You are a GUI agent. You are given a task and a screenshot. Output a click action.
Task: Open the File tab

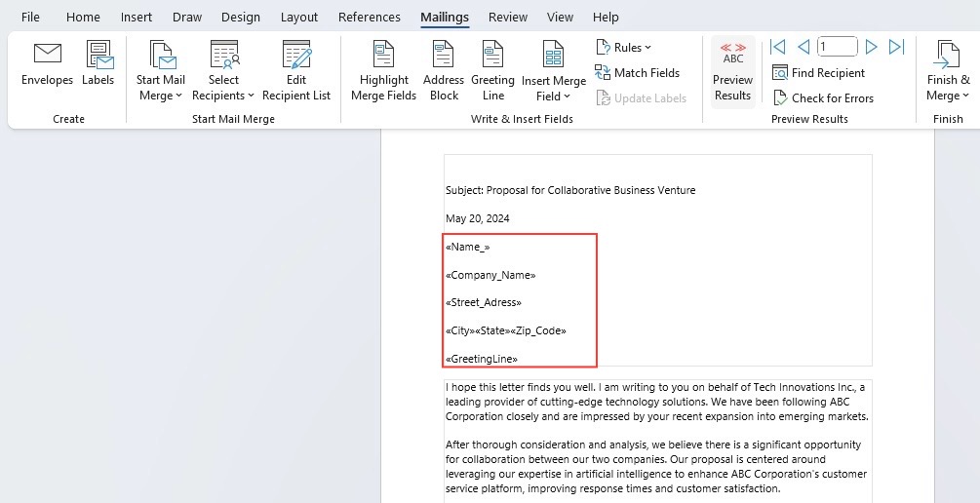pyautogui.click(x=30, y=17)
